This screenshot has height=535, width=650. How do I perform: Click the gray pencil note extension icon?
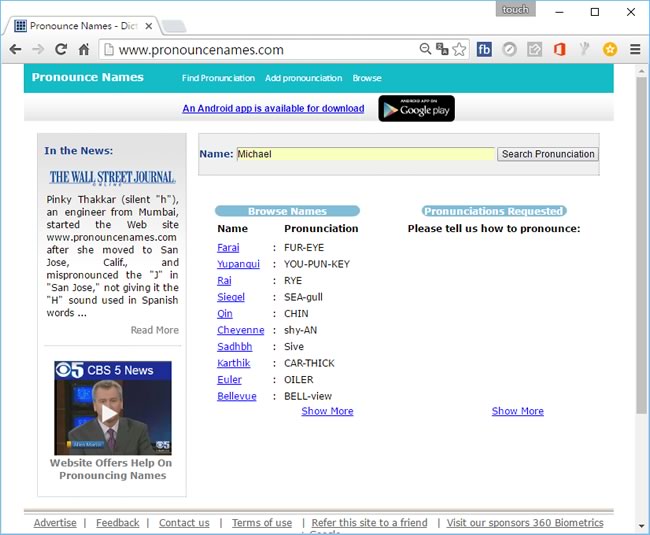[x=534, y=50]
